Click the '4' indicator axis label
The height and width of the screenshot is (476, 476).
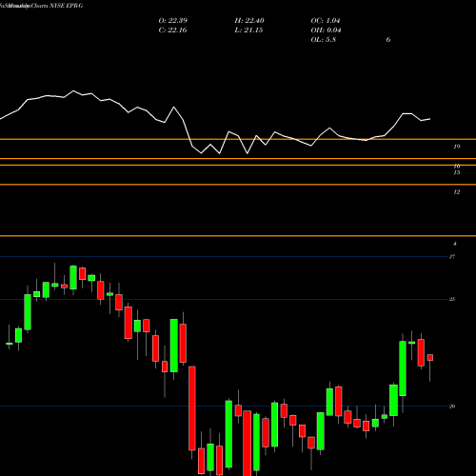tap(455, 244)
